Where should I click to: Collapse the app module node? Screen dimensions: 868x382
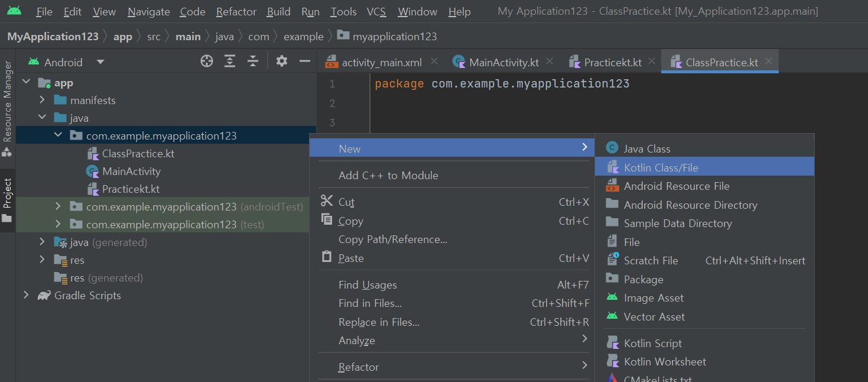coord(27,83)
